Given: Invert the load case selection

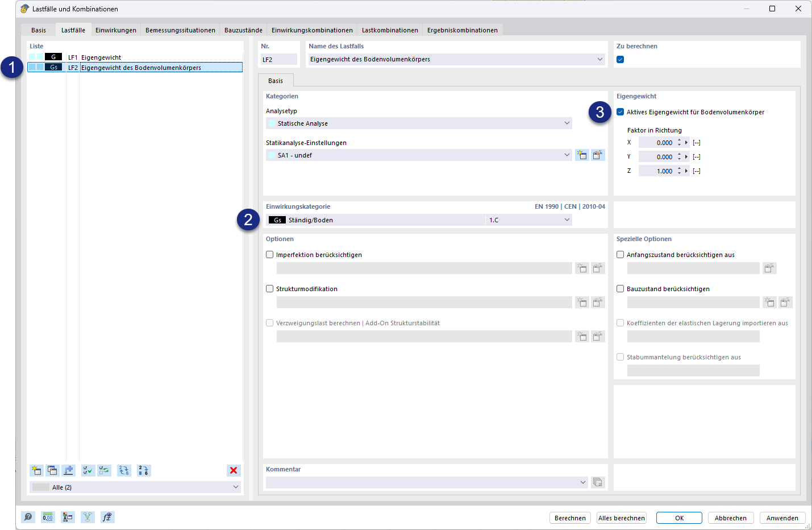Looking at the screenshot, I should [x=104, y=470].
